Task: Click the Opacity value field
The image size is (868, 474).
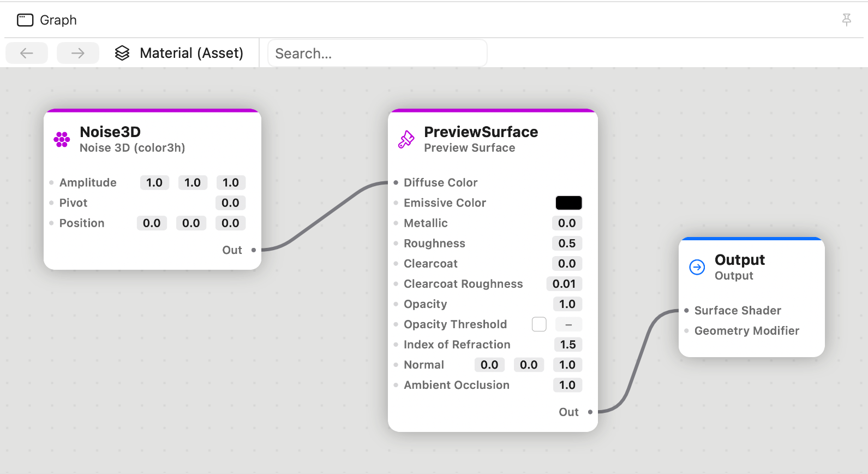Action: pyautogui.click(x=567, y=304)
